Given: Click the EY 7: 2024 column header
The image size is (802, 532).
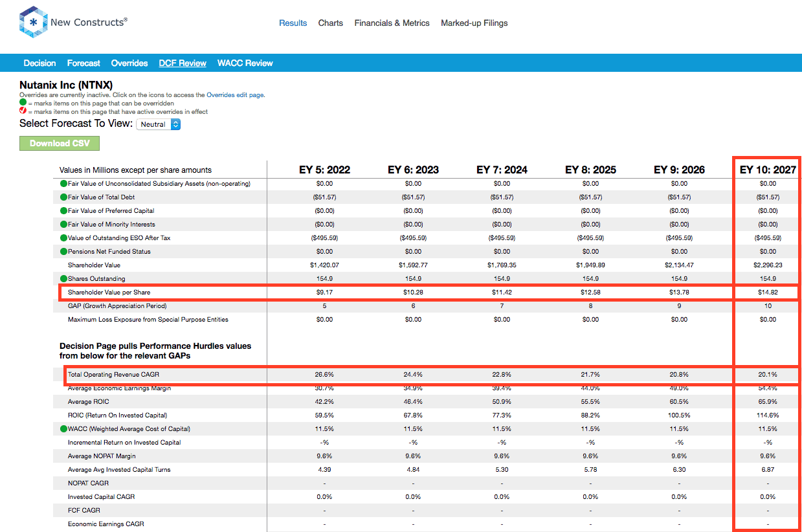Looking at the screenshot, I should point(502,170).
